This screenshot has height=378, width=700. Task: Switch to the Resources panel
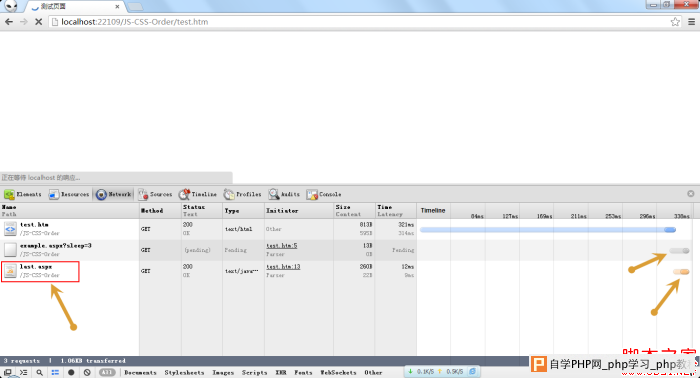click(x=69, y=195)
